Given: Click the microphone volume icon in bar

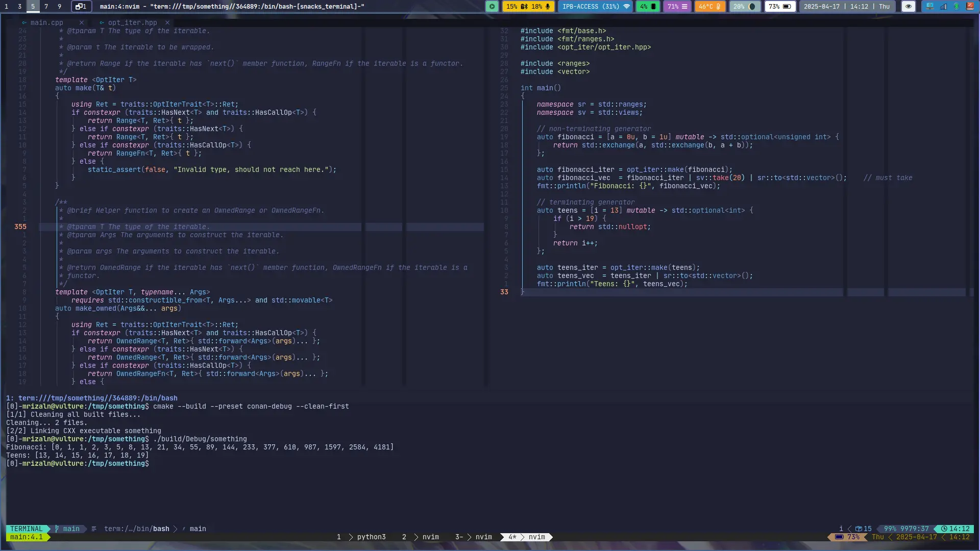Looking at the screenshot, I should 548,7.
